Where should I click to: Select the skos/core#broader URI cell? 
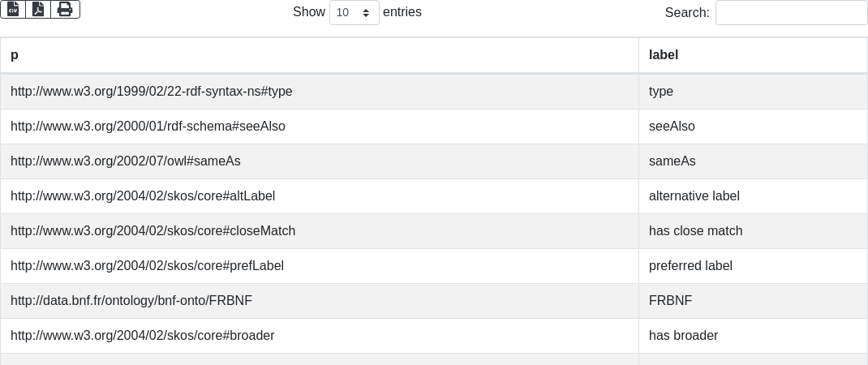pos(143,336)
